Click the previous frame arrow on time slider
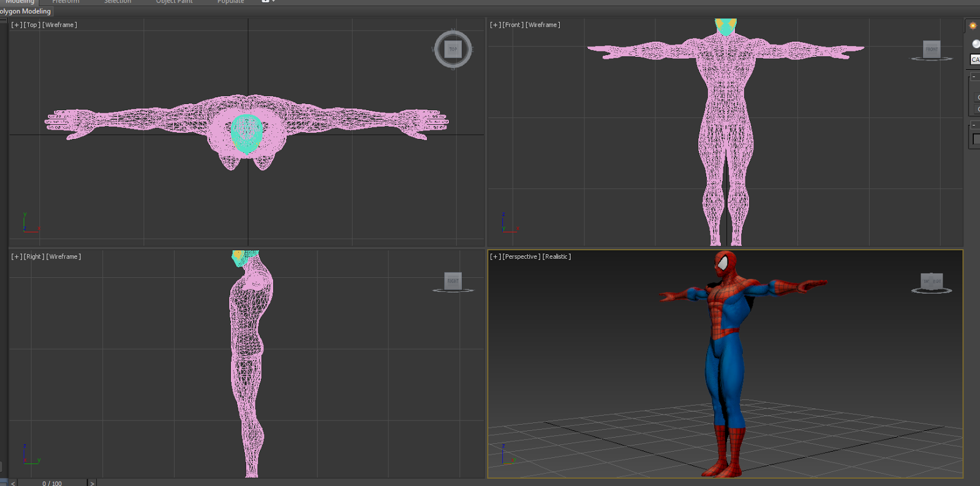Image resolution: width=980 pixels, height=486 pixels. pos(13,483)
